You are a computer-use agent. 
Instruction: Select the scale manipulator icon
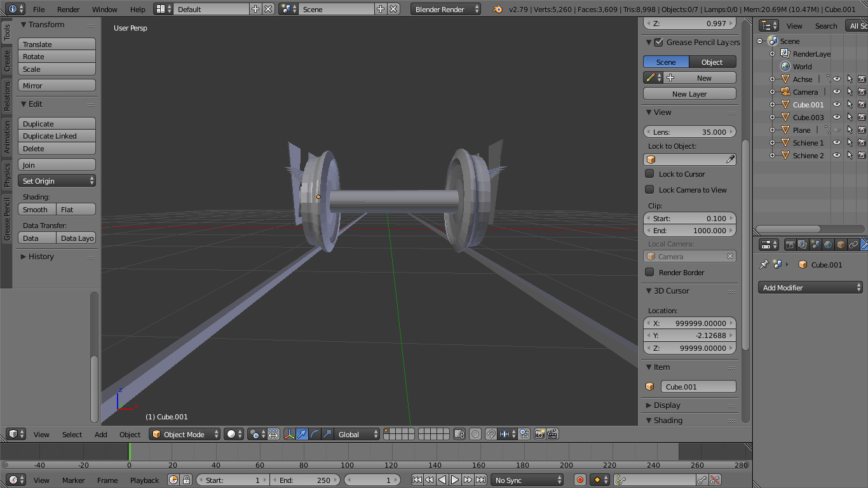(327, 435)
